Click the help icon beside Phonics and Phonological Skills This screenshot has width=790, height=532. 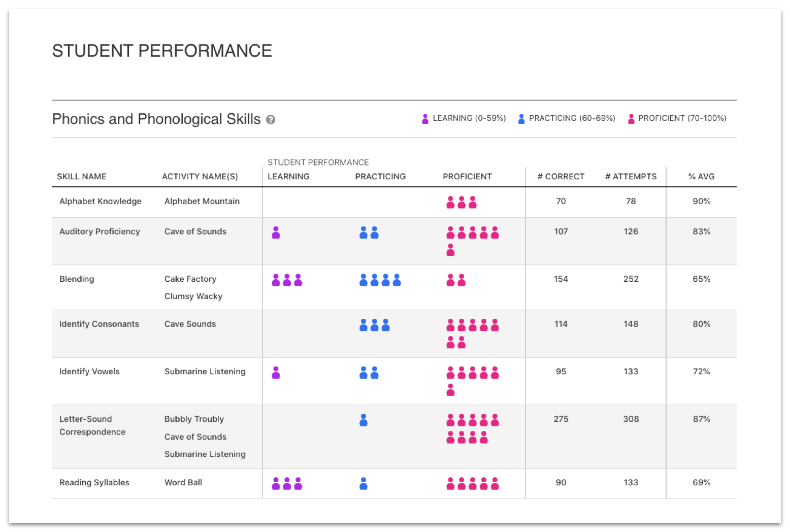point(271,120)
